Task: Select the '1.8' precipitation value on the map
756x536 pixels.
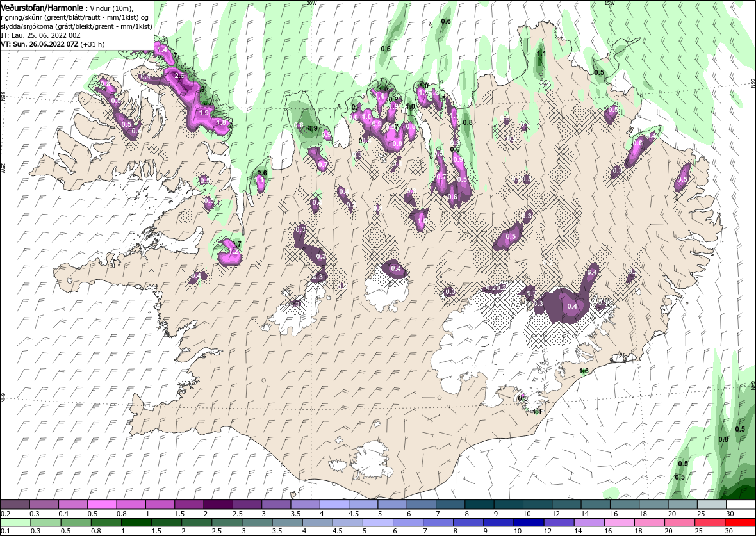Action: tap(221, 122)
